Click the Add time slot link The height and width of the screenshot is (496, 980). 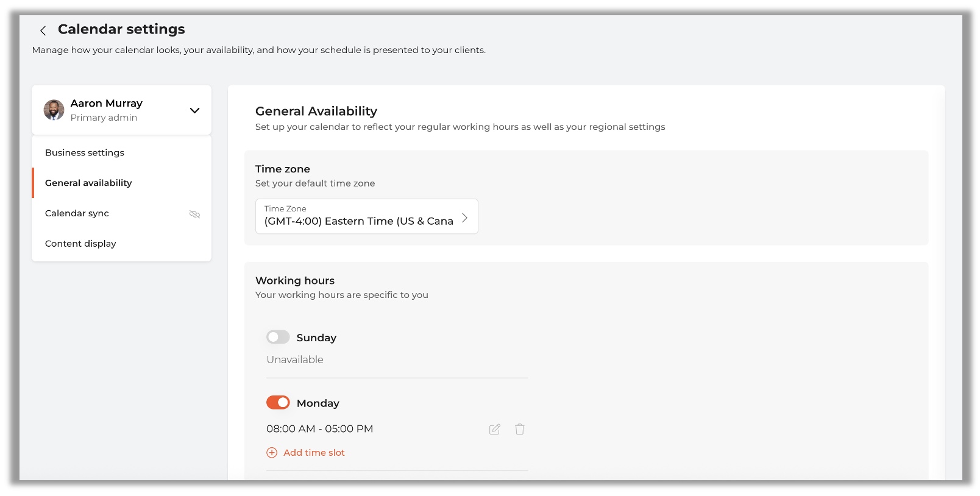tap(314, 453)
